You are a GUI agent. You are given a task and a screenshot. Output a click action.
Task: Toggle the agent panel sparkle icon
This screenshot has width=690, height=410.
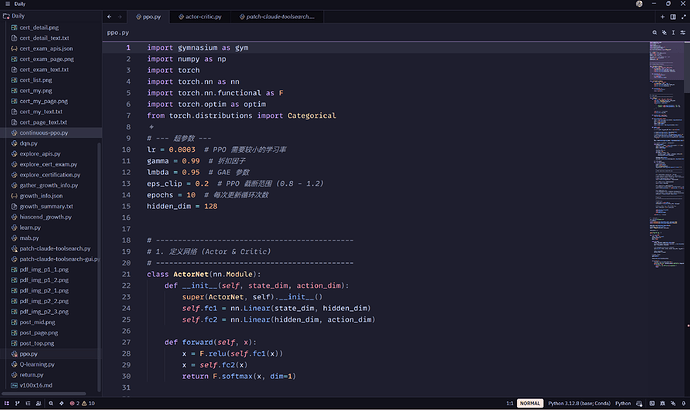coord(673,403)
